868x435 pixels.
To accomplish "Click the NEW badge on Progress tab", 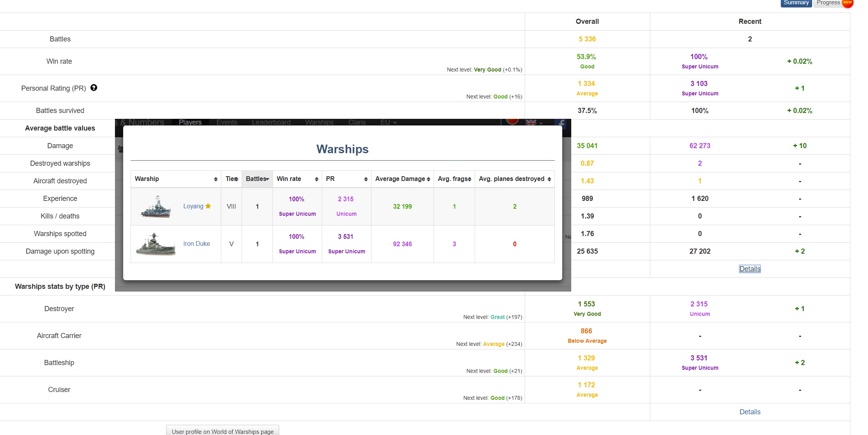I will [847, 3].
